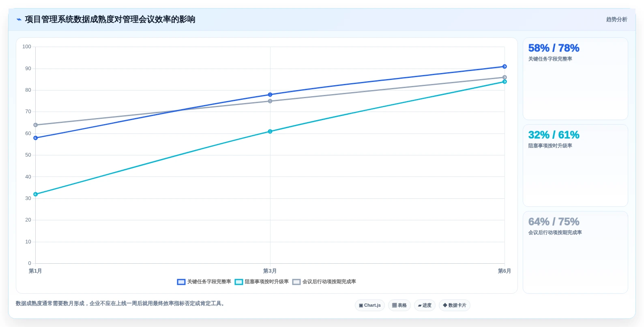The image size is (644, 327).
Task: Toggle 关键任务字段完整率 legend swatch
Action: (181, 282)
